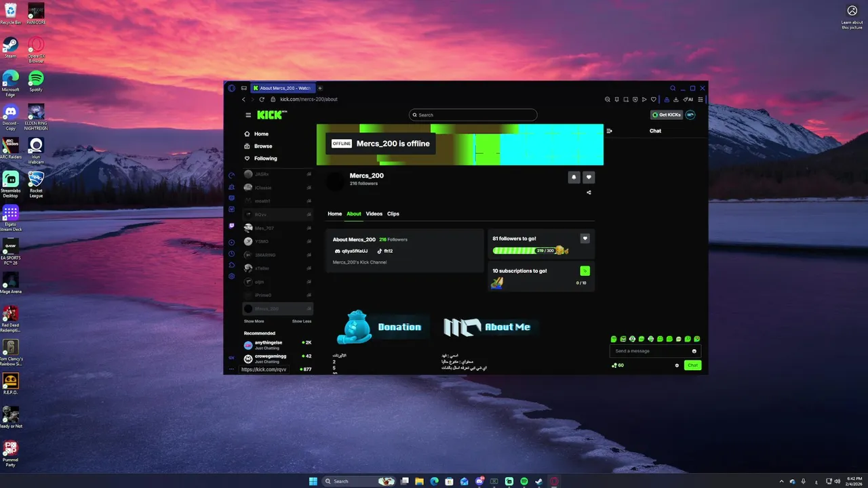Screen dimensions: 868x488
Task: Click the followers goal heart button
Action: [585, 239]
